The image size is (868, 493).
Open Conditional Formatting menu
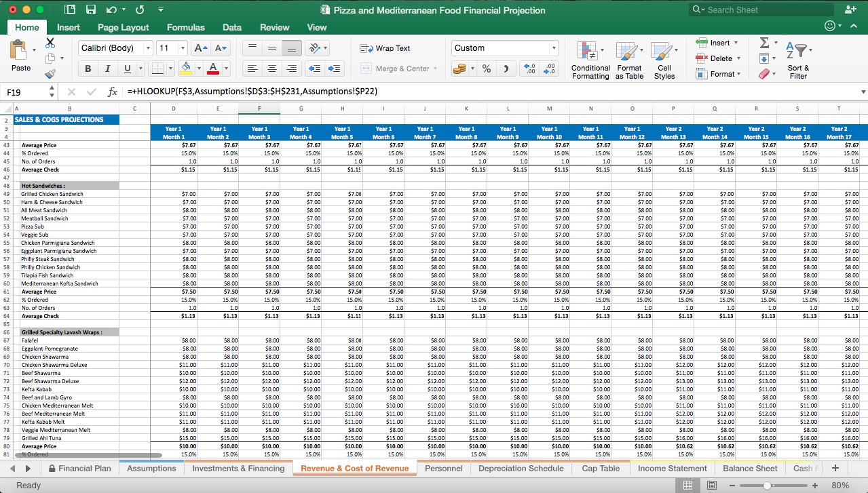pyautogui.click(x=590, y=60)
